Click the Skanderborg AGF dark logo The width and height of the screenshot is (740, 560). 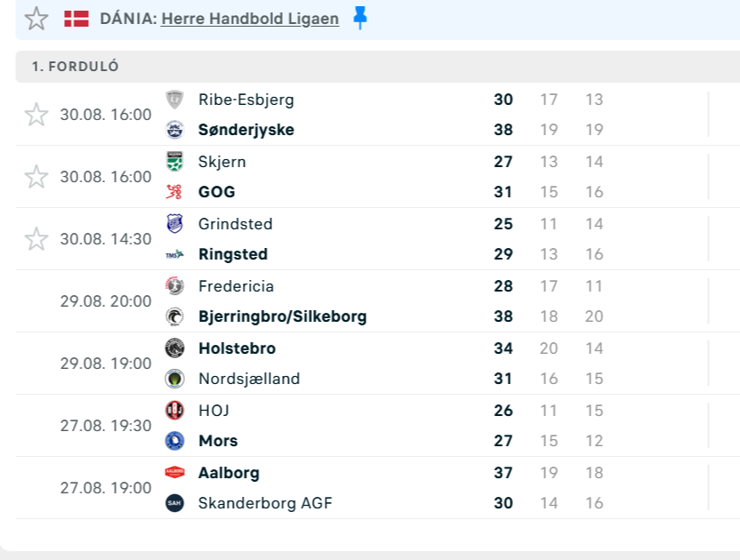(x=175, y=503)
